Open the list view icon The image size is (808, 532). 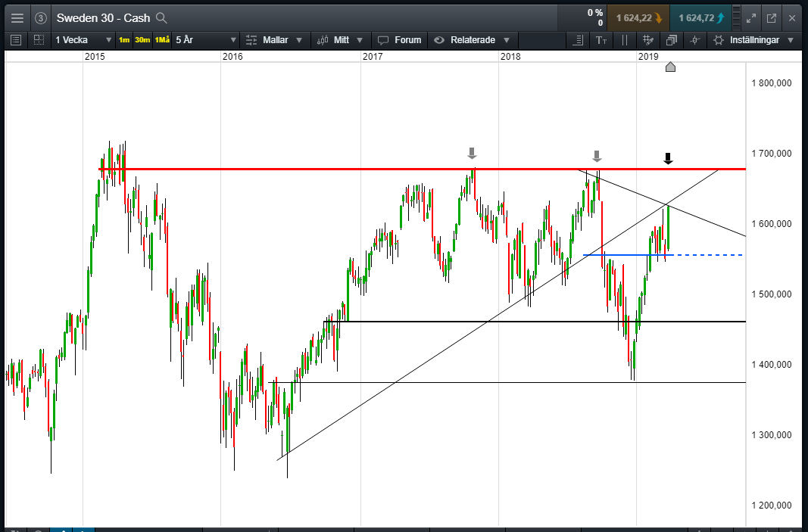coord(16,39)
